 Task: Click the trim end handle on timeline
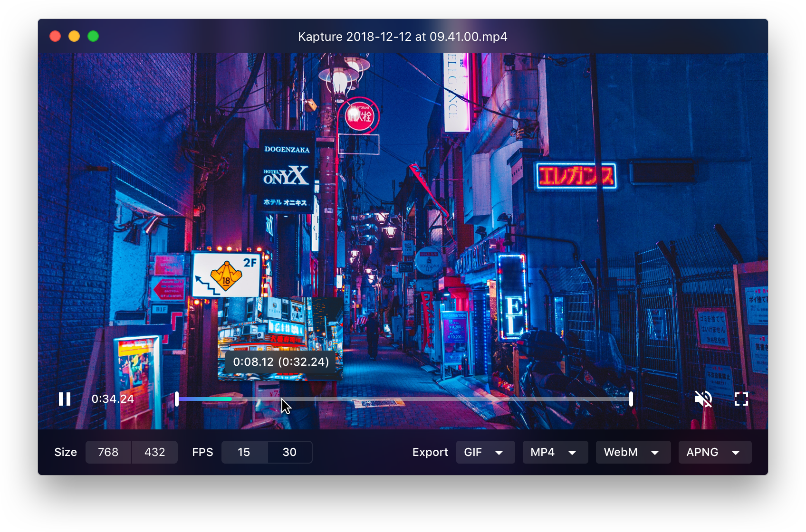[x=631, y=399]
